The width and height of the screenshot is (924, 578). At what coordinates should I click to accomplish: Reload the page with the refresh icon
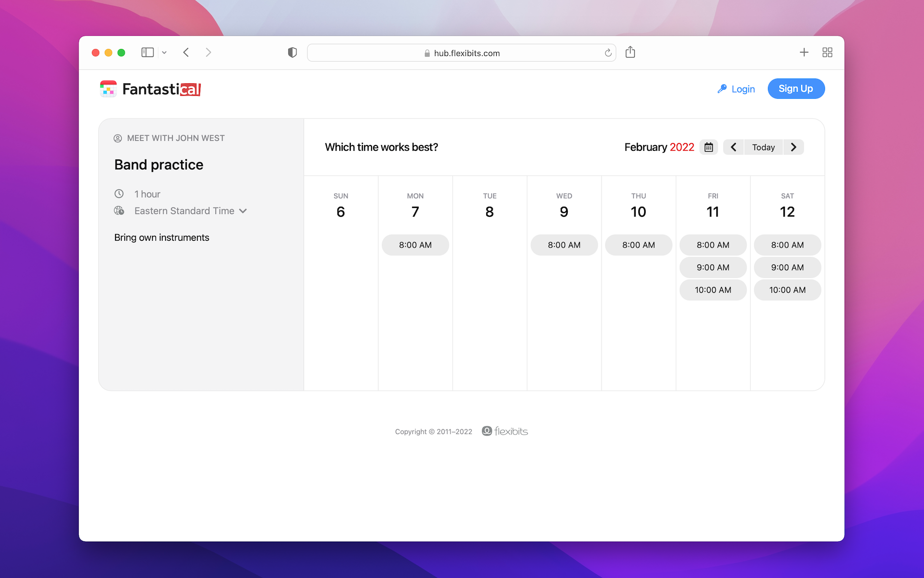(x=608, y=53)
